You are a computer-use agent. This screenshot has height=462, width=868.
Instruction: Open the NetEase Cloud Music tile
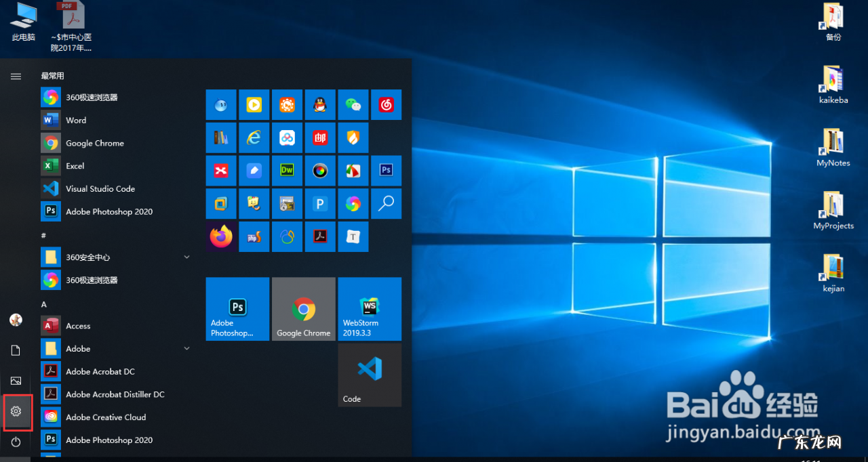(387, 105)
